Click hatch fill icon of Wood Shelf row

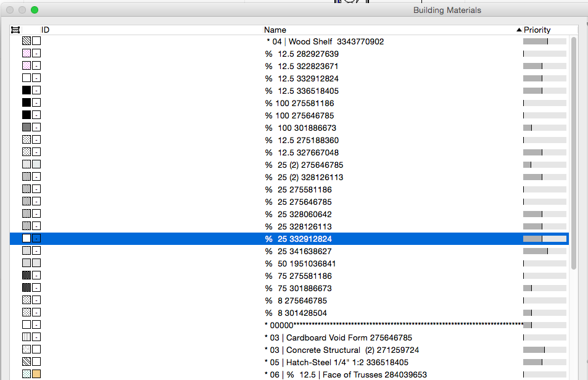[27, 41]
